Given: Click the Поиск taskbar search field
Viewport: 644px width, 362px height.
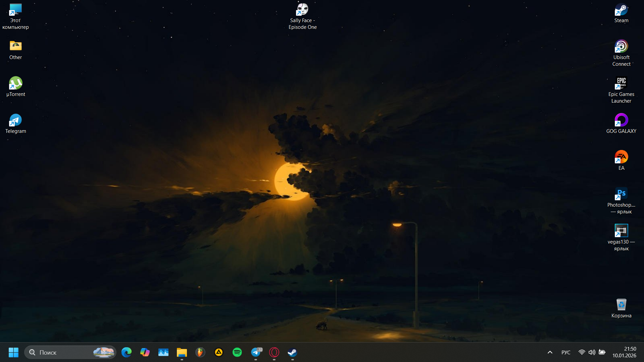Looking at the screenshot, I should pos(70,352).
